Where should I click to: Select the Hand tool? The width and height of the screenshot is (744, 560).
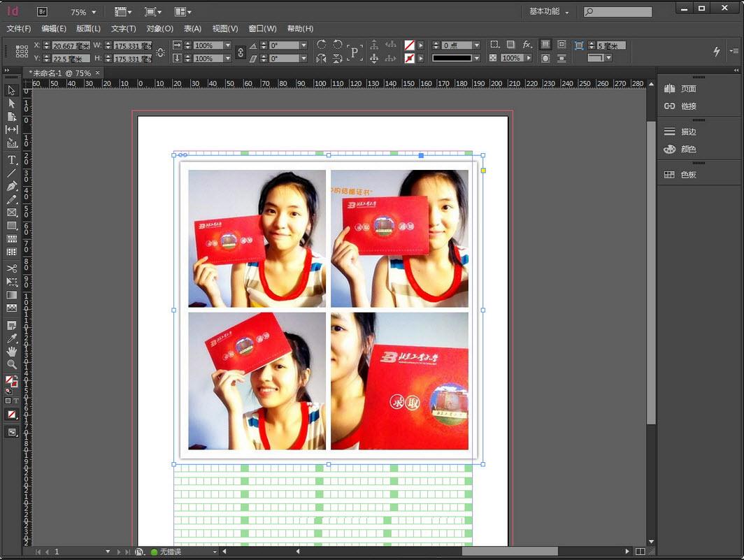[x=11, y=351]
